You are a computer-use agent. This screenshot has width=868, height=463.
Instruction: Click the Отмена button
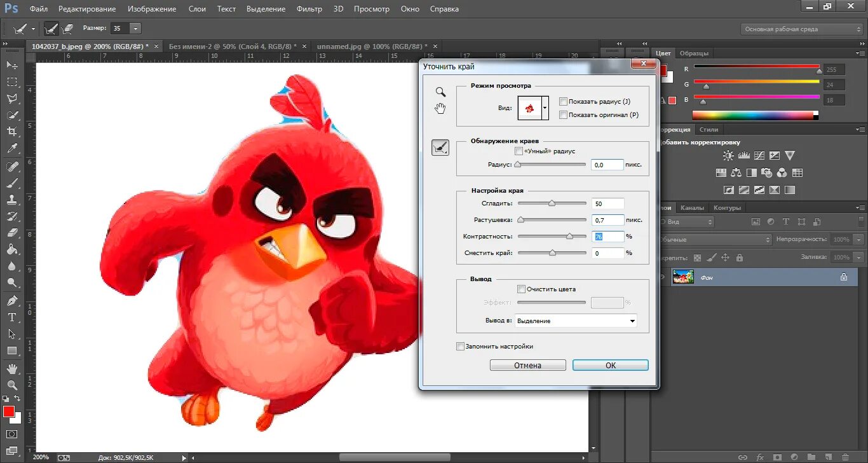pyautogui.click(x=528, y=366)
